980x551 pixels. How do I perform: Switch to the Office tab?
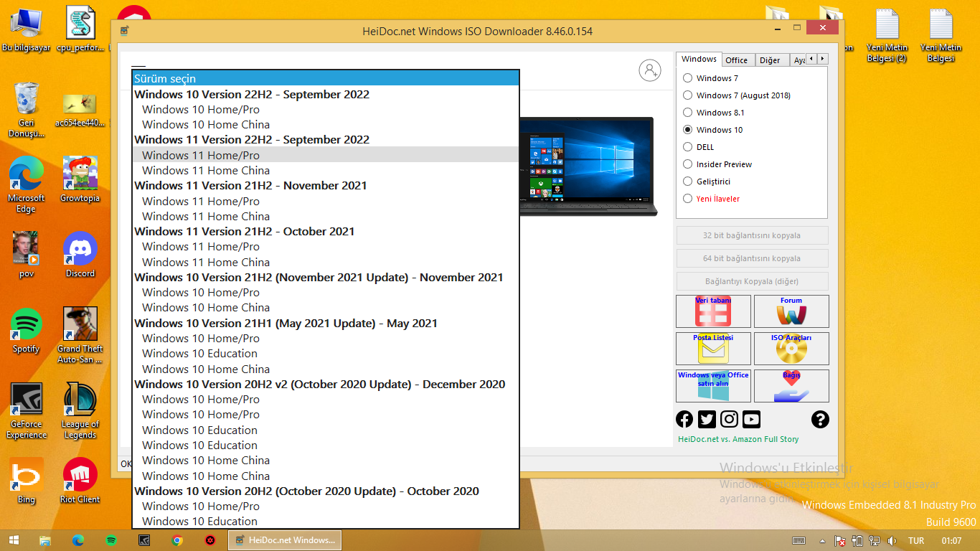736,60
